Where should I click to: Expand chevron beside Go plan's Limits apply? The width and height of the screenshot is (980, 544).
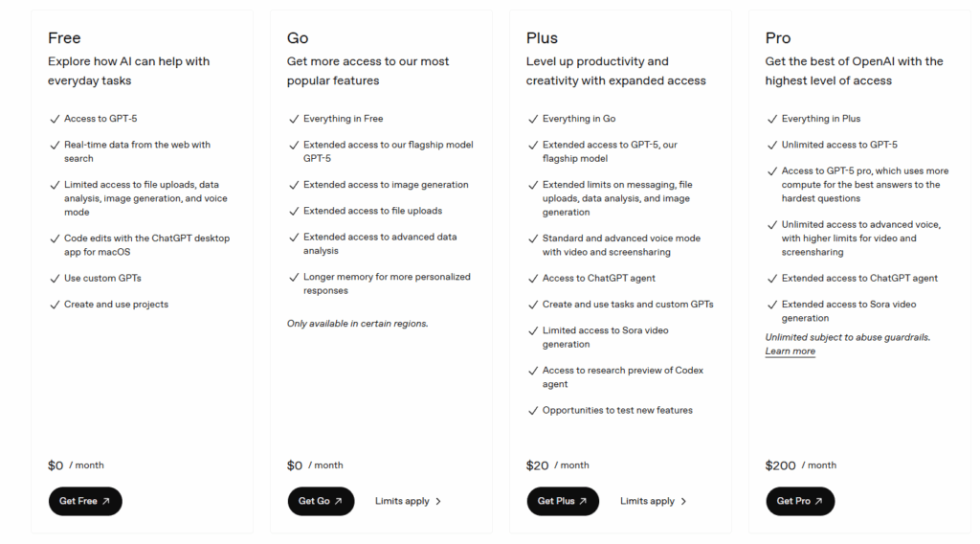click(x=438, y=501)
